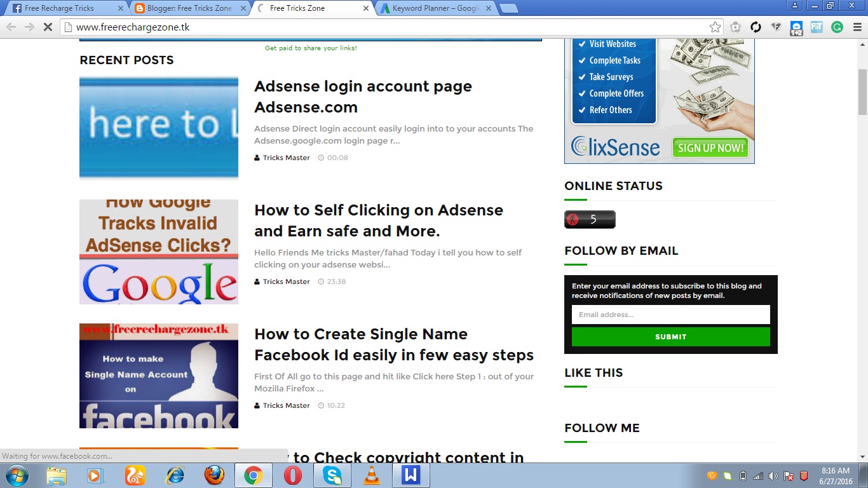Click the volume speaker tray icon
Screen dimensions: 868x488
coord(773,476)
